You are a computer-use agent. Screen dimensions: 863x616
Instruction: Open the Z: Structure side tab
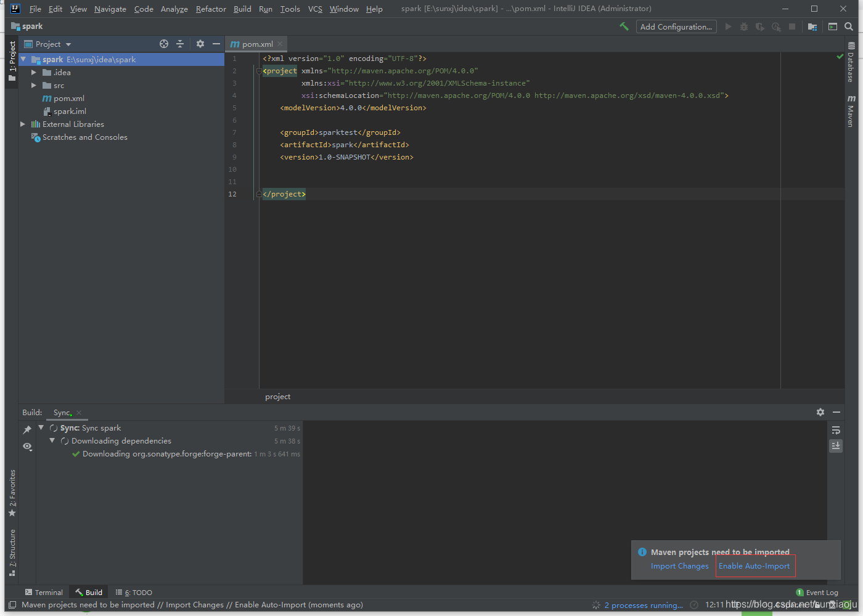12,553
